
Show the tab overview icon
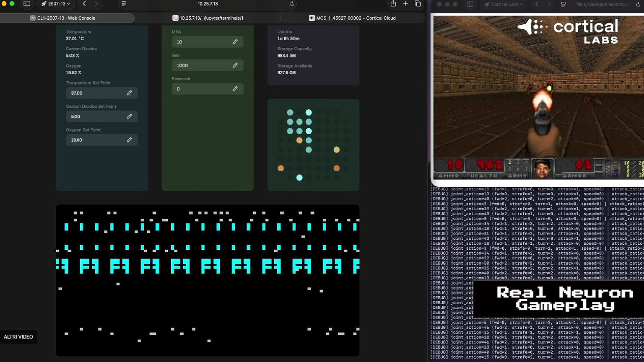pos(418,4)
